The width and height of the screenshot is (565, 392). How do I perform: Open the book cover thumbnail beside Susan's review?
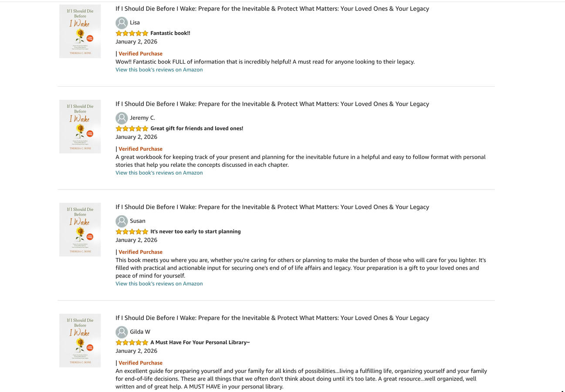80,230
